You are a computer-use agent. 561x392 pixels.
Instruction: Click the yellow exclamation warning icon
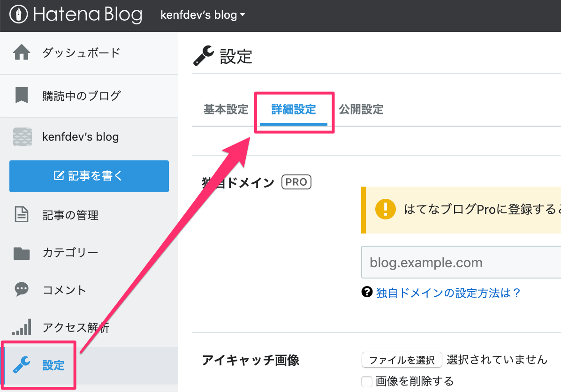click(385, 209)
